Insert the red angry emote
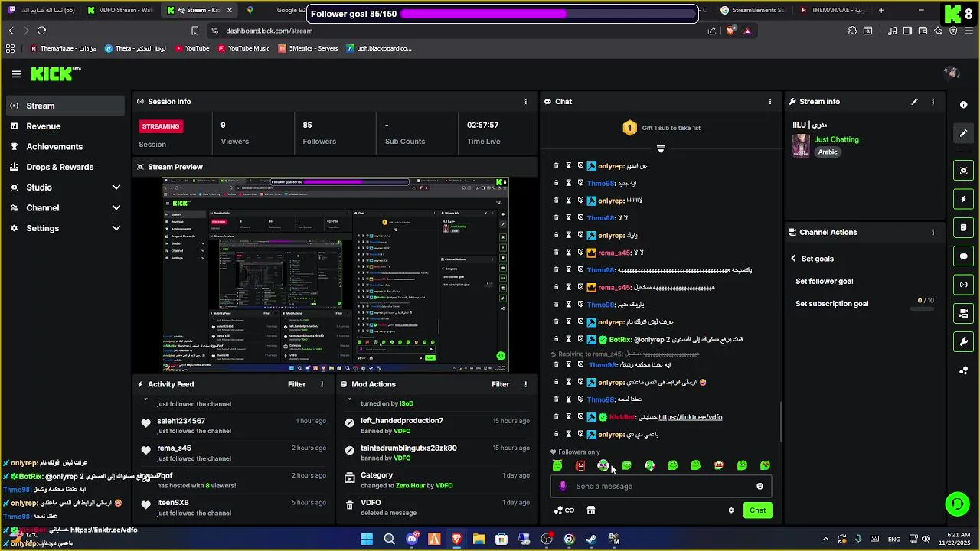 tap(580, 465)
